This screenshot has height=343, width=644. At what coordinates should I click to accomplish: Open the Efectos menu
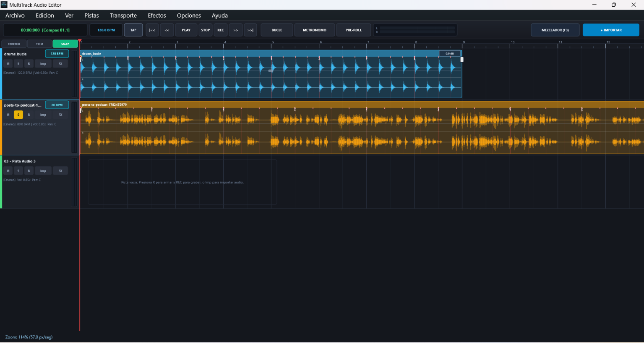pyautogui.click(x=157, y=16)
